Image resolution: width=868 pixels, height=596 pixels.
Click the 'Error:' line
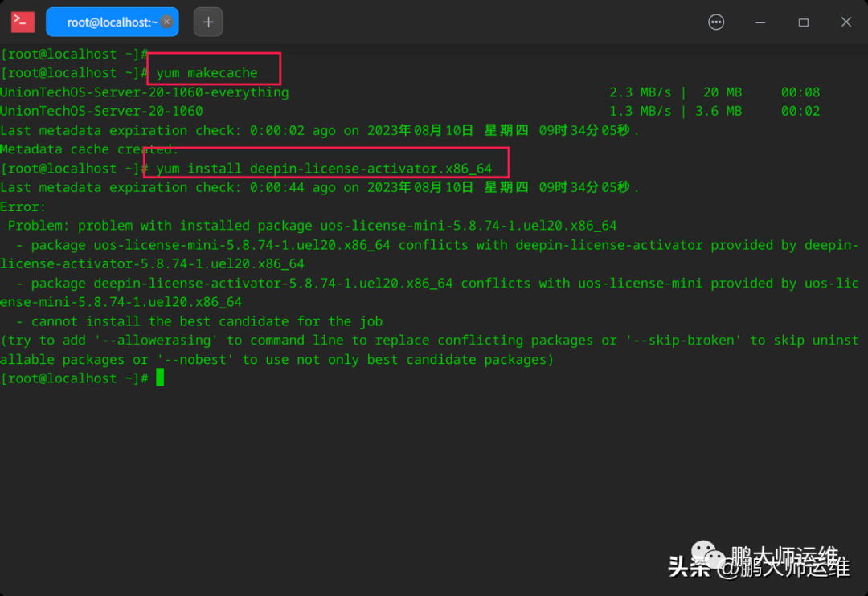coord(23,207)
